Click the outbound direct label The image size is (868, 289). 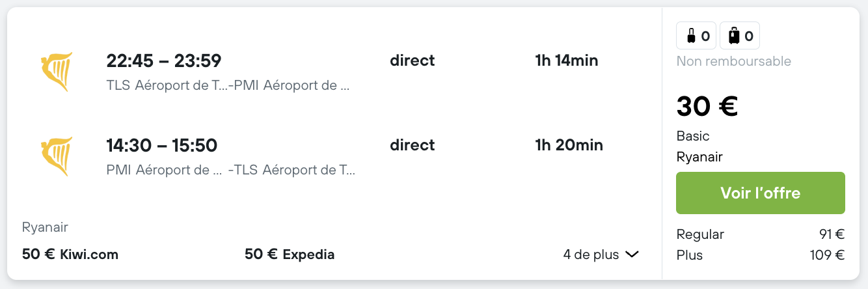[x=413, y=61]
